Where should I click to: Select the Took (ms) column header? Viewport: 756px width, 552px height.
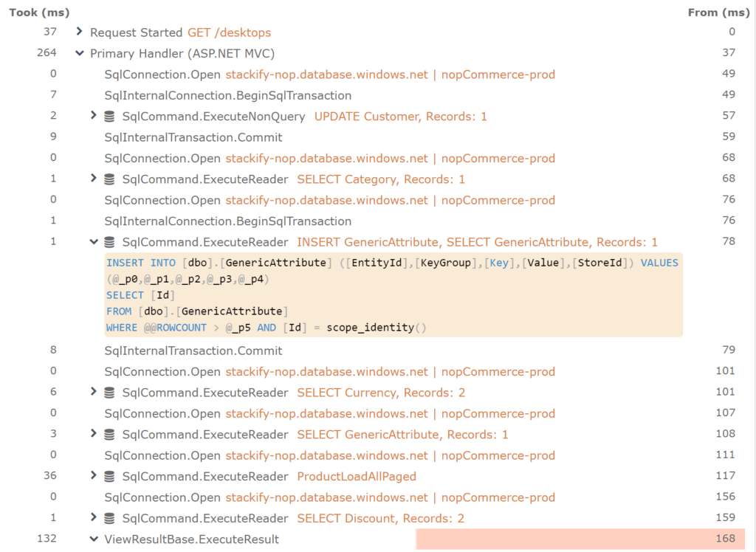click(x=39, y=13)
